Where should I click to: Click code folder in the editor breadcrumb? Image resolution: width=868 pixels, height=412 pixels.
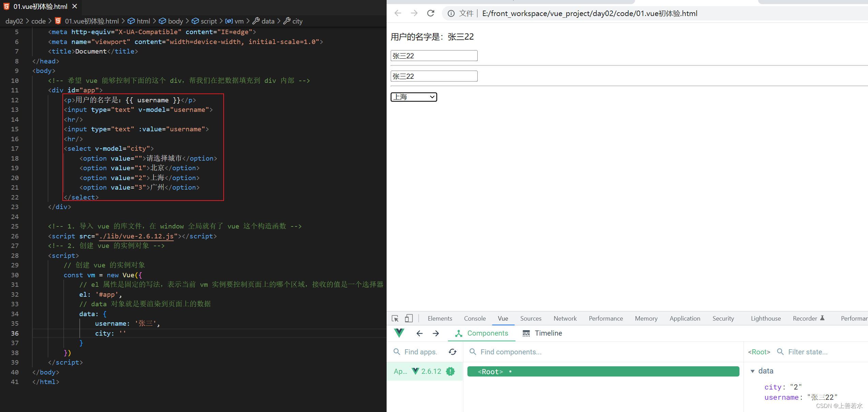(39, 21)
